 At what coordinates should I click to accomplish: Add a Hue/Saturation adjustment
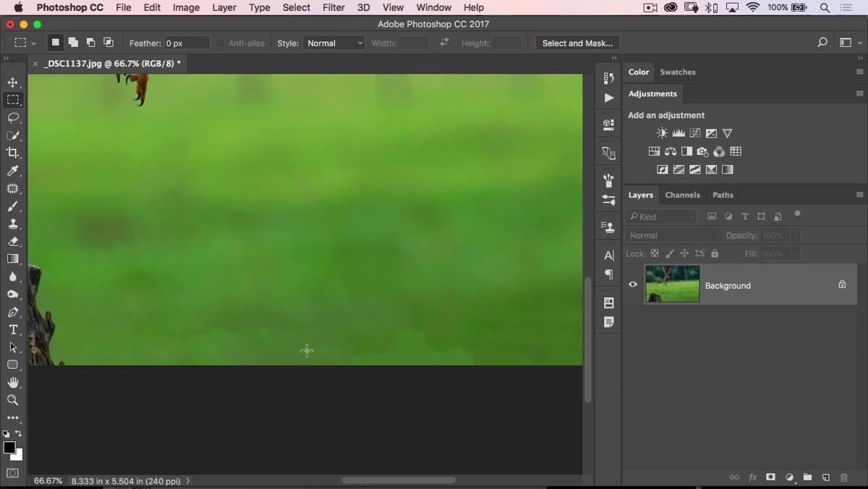tap(654, 151)
